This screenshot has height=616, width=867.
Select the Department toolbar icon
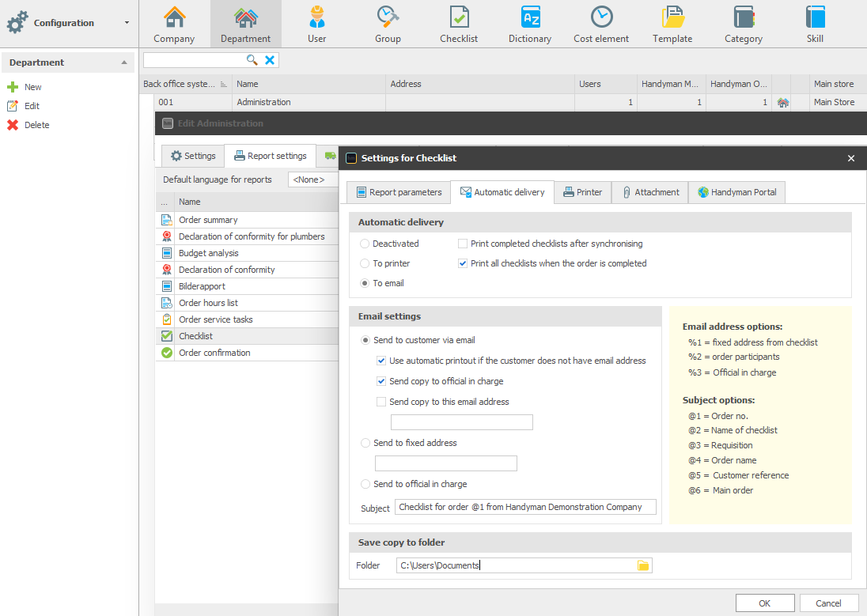coord(245,25)
